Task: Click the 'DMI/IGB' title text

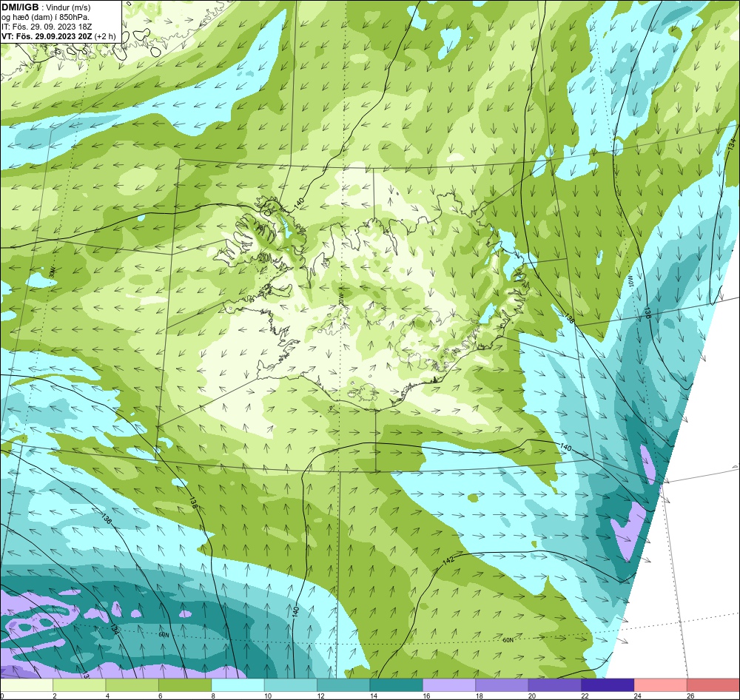Action: [20, 7]
